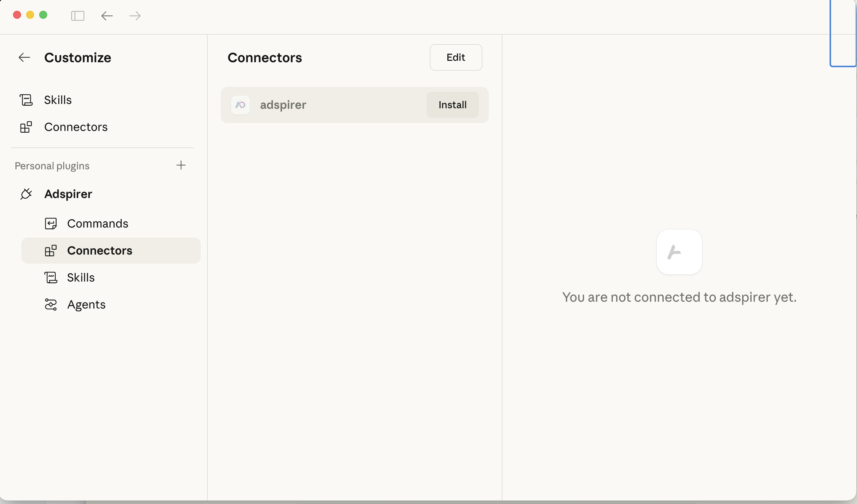The image size is (857, 504).
Task: Click the Agents icon under Adspirer
Action: [x=51, y=304]
